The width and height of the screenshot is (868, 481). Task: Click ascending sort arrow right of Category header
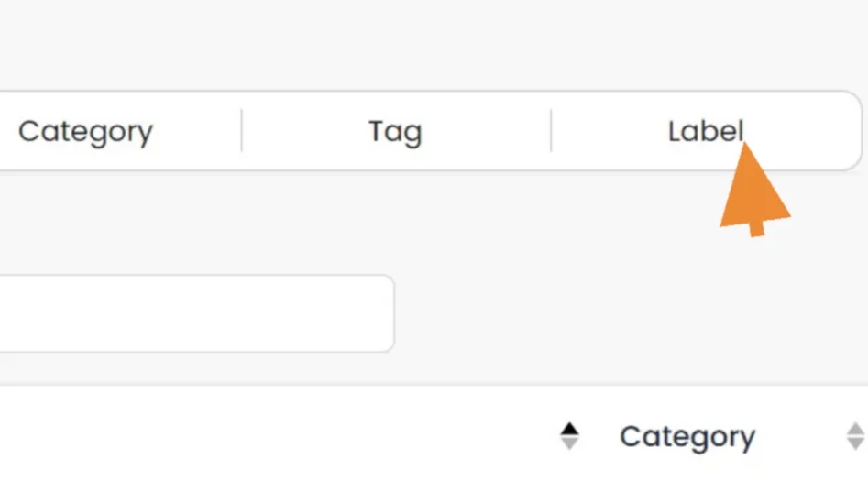tap(856, 429)
